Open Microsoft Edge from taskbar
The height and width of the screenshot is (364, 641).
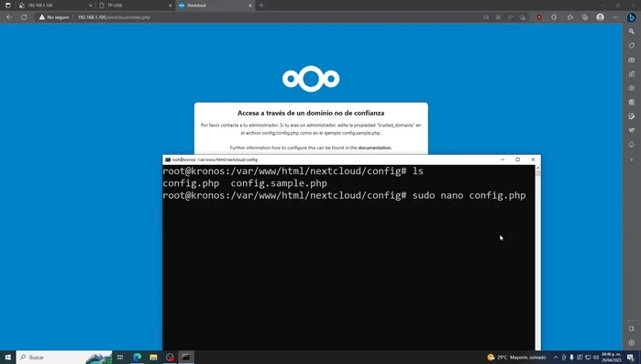[137, 357]
